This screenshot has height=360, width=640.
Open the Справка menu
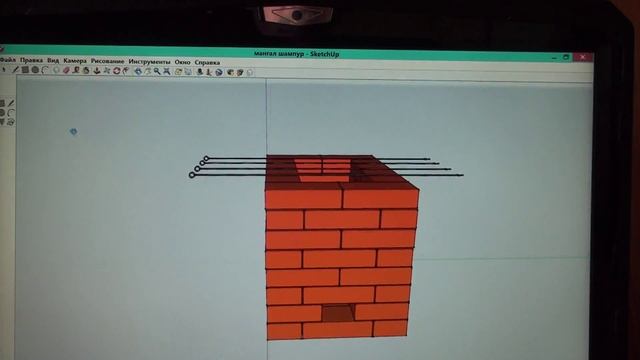207,62
